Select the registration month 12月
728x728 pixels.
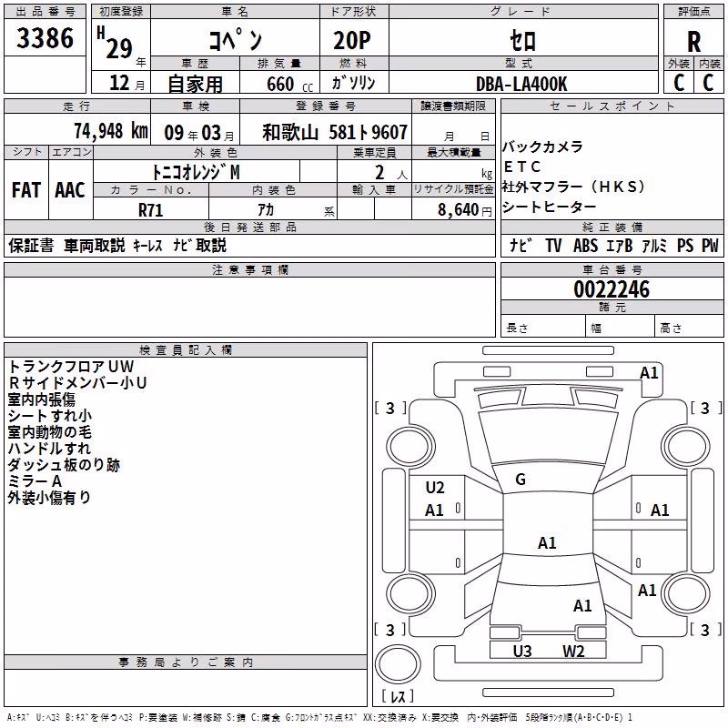(126, 83)
